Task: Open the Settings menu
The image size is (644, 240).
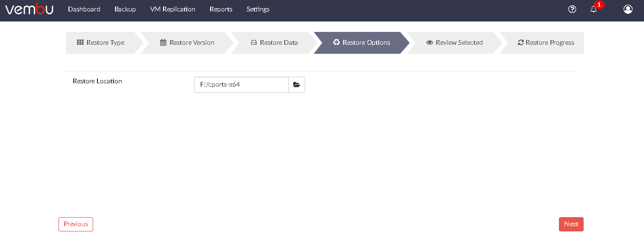Action: [x=258, y=9]
